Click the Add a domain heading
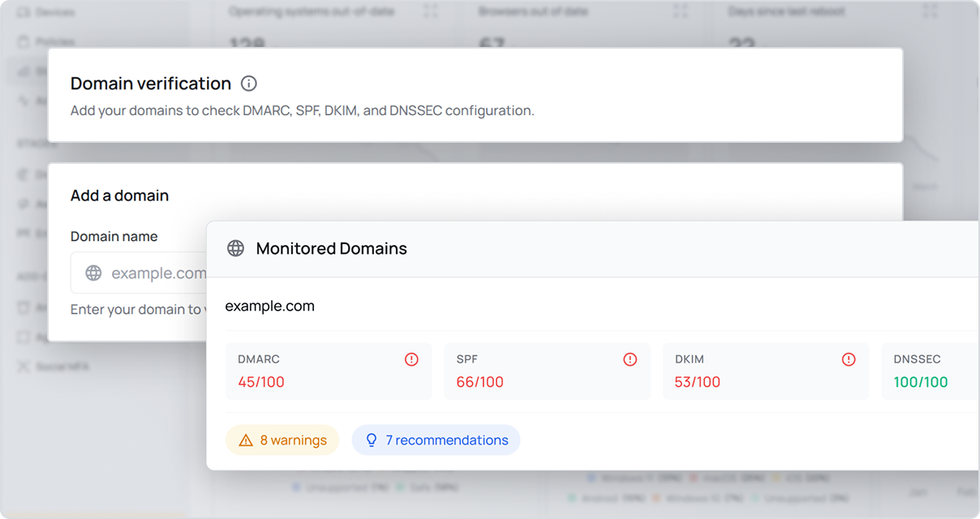The image size is (980, 519). 119,195
